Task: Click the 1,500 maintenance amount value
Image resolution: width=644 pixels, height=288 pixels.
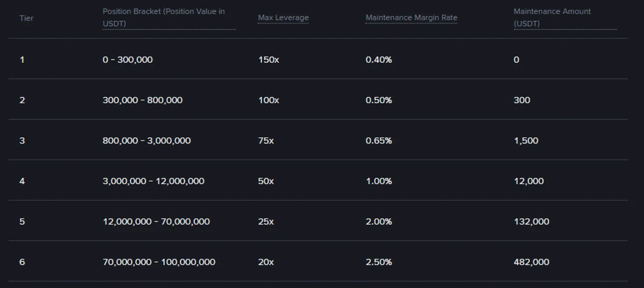Action: [526, 141]
